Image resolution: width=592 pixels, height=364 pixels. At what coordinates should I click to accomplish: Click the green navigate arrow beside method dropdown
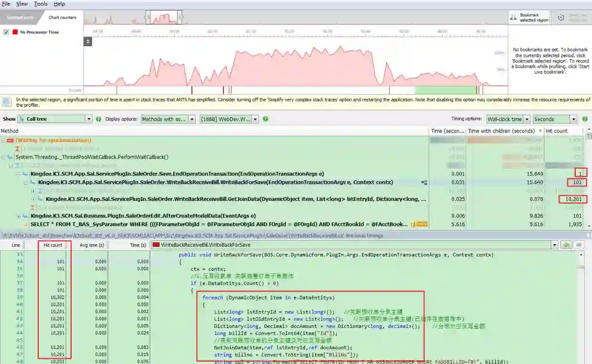pyautogui.click(x=567, y=245)
